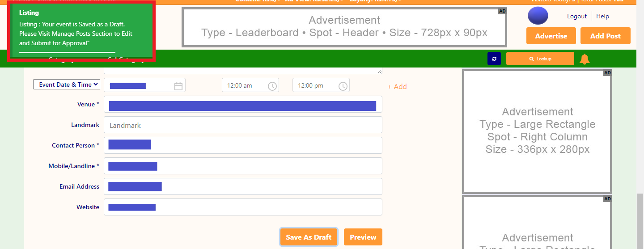644x249 pixels.
Task: Open the calendar date picker icon
Action: pyautogui.click(x=178, y=86)
